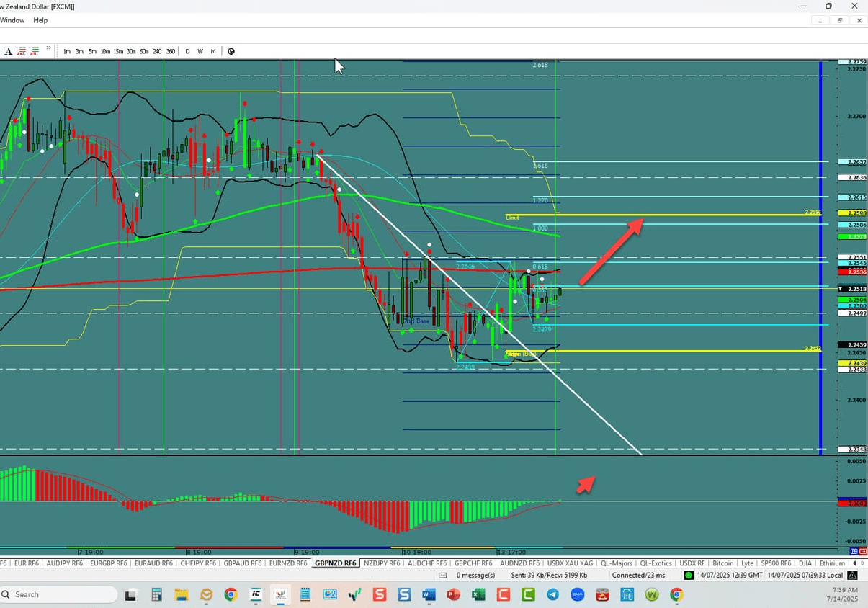
Task: Click the first chart style icon on toolbar
Action: coord(21,51)
